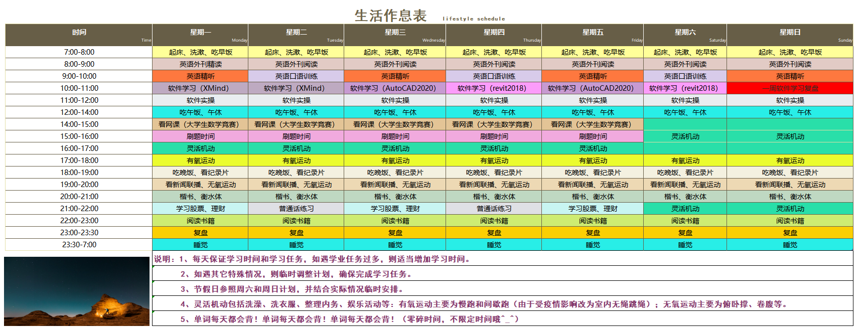868x330 pixels.
Task: Click Friday's cyan "睡觉" cell
Action: tap(593, 245)
